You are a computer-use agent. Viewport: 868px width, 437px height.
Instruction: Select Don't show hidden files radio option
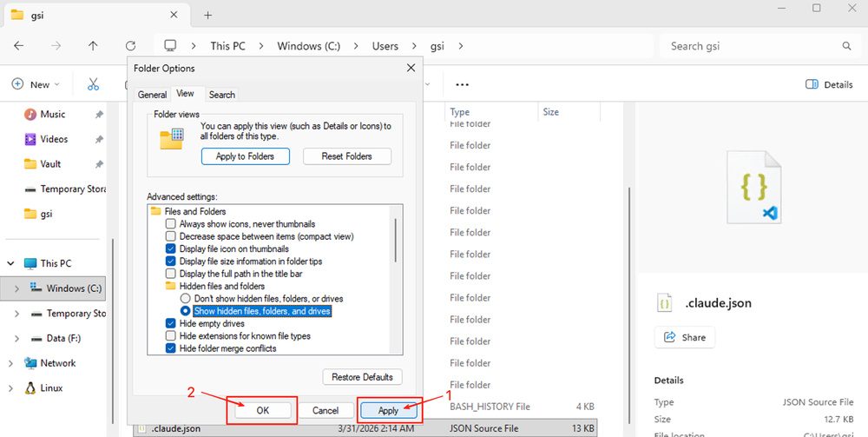pos(185,298)
